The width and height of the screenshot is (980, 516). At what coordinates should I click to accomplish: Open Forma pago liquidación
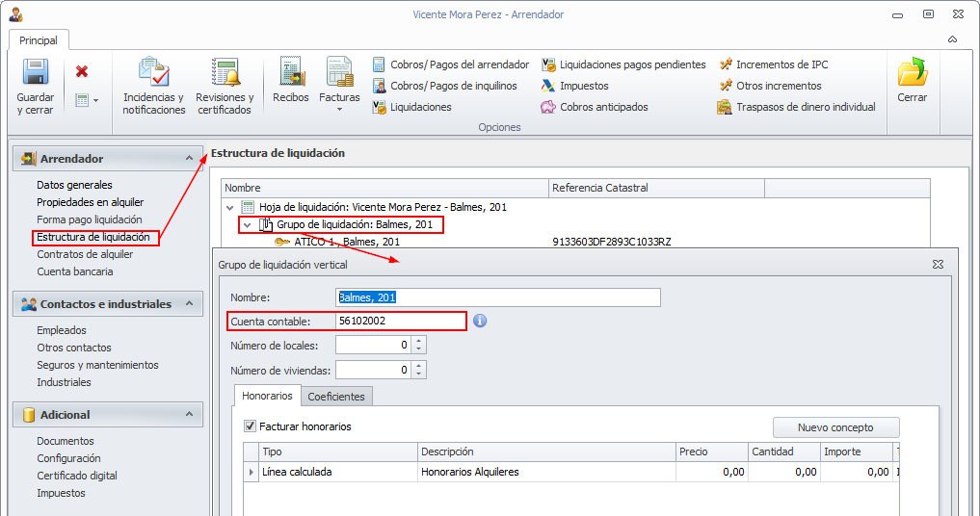[x=90, y=219]
